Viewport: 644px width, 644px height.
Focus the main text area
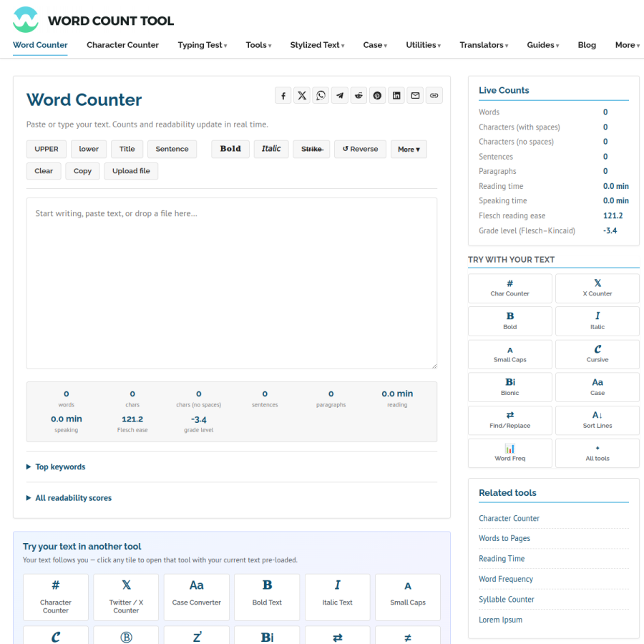(232, 283)
